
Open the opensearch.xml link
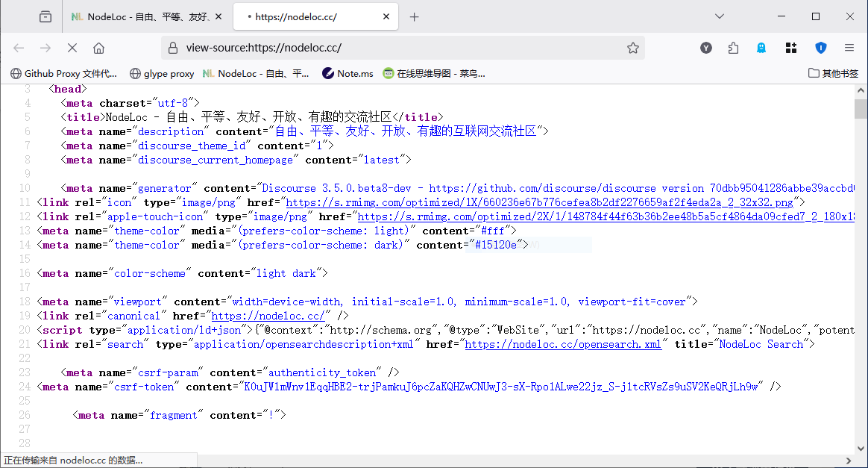(563, 345)
